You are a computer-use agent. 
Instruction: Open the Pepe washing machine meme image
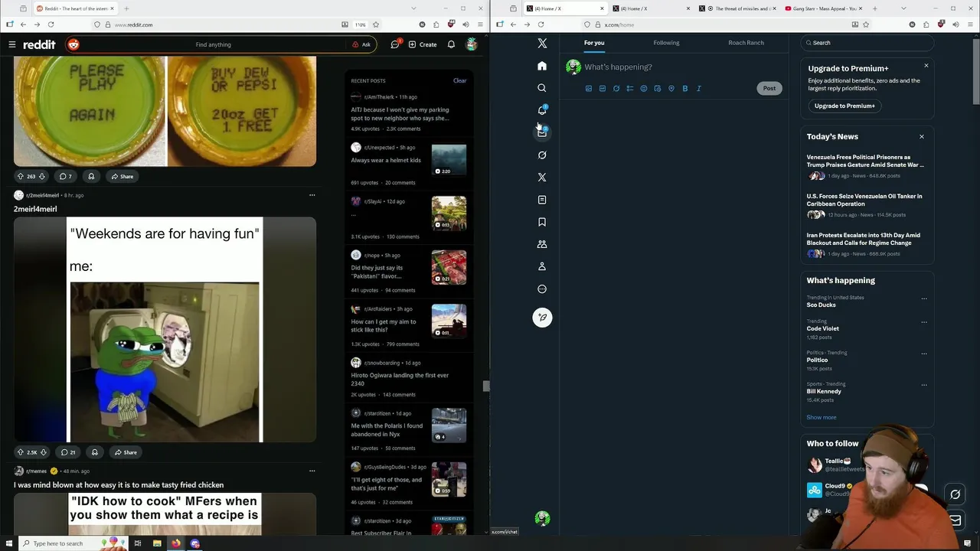coord(165,330)
